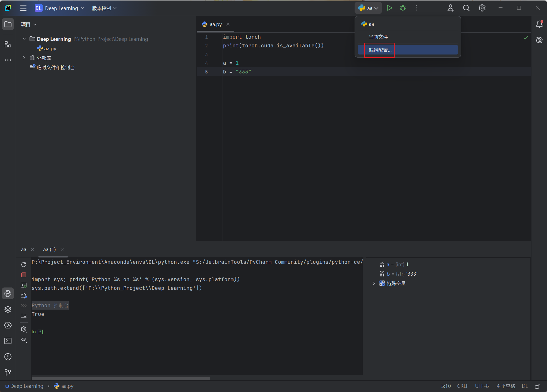Open more run actions menu
The width and height of the screenshot is (547, 392).
point(416,8)
